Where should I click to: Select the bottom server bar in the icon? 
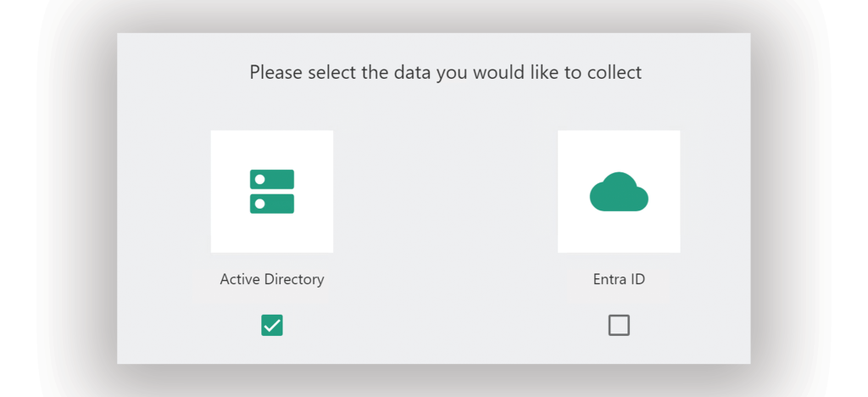point(272,204)
